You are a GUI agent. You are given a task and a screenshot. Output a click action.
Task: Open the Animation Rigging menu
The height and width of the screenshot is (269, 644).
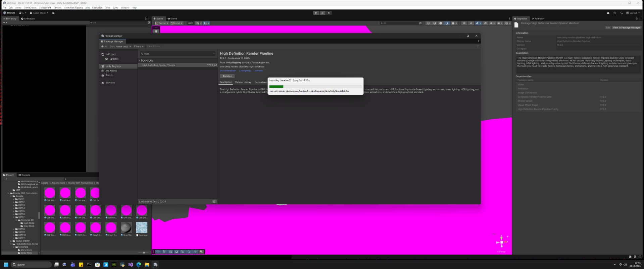73,7
